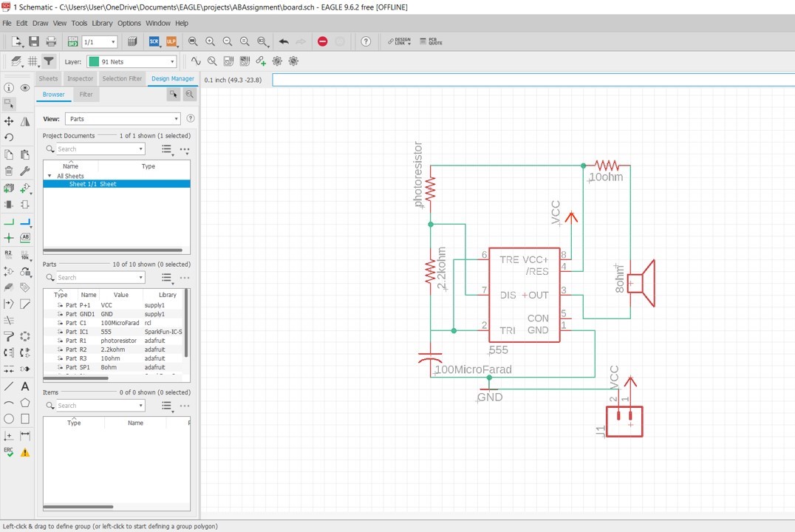Screen dimensions: 795x532
Task: Click the red Stop command button
Action: point(322,41)
